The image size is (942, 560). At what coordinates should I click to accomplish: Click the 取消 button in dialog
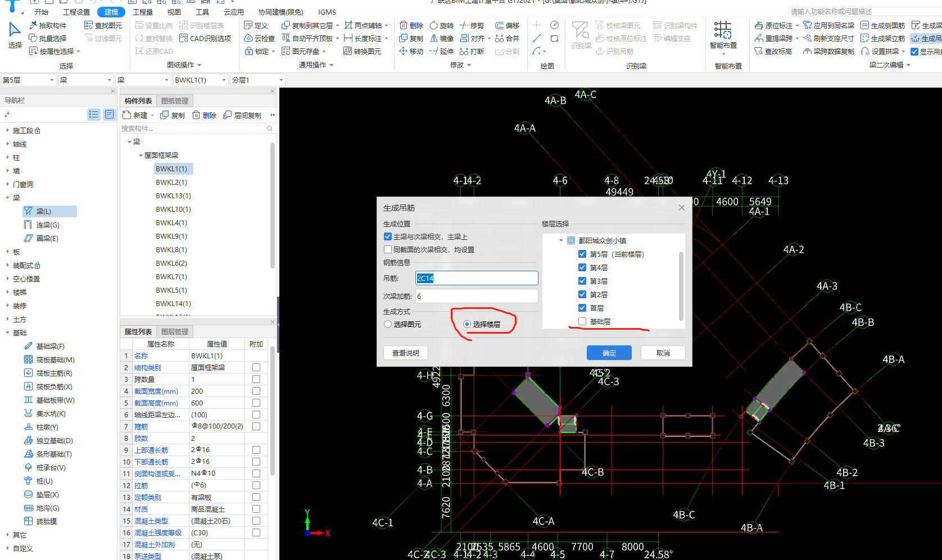[663, 353]
